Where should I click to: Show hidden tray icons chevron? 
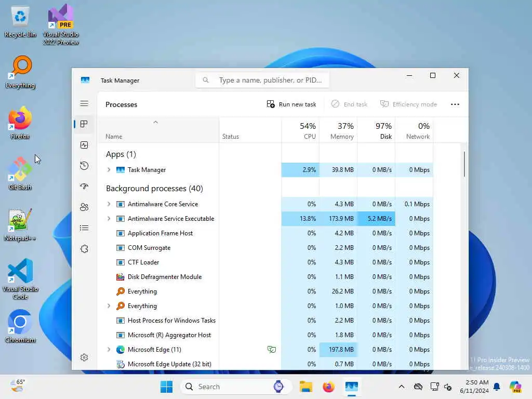[x=402, y=387]
